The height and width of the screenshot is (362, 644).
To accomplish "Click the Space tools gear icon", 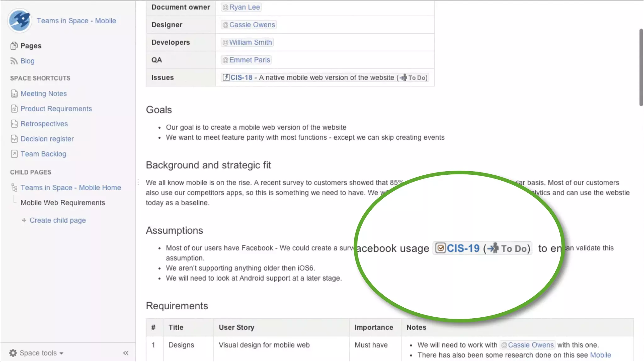I will (x=13, y=353).
